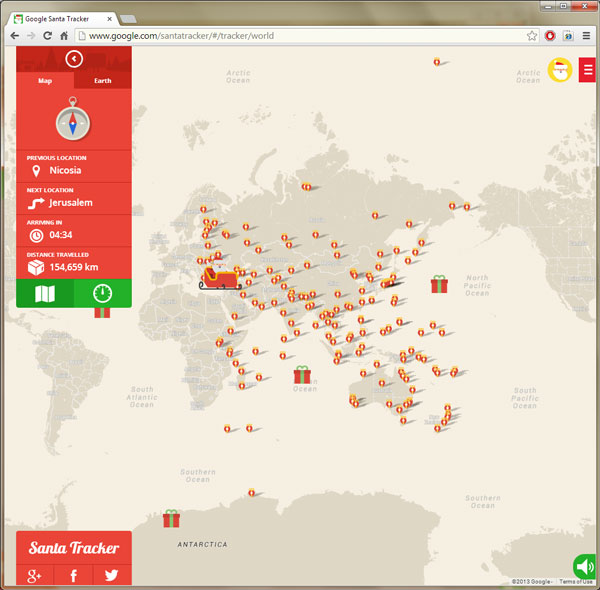This screenshot has height=590, width=600.
Task: Click the distance travelled package icon
Action: 36,267
